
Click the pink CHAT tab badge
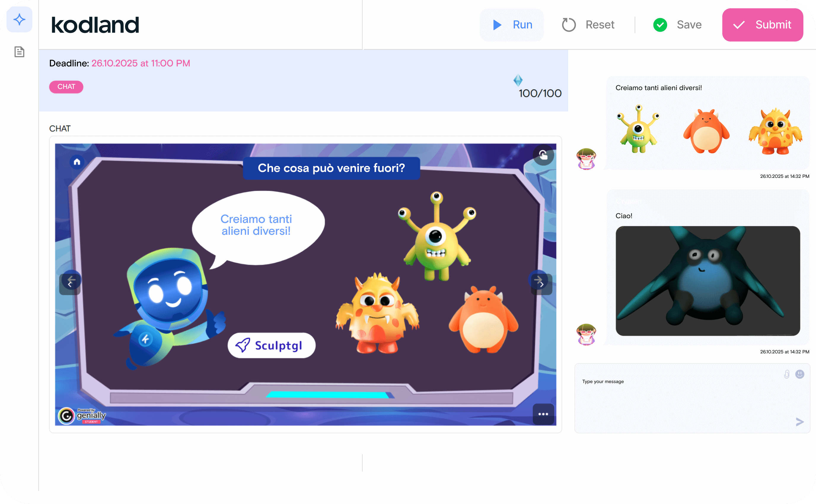[66, 87]
